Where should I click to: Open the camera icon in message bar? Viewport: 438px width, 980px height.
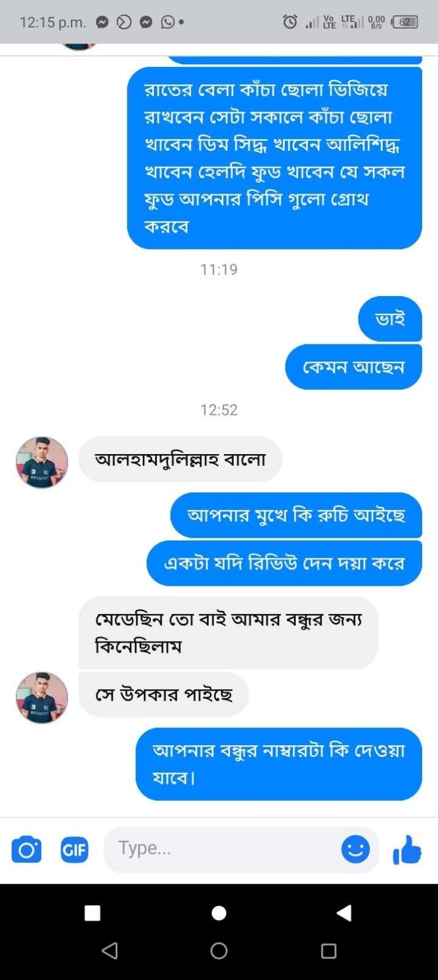26,849
